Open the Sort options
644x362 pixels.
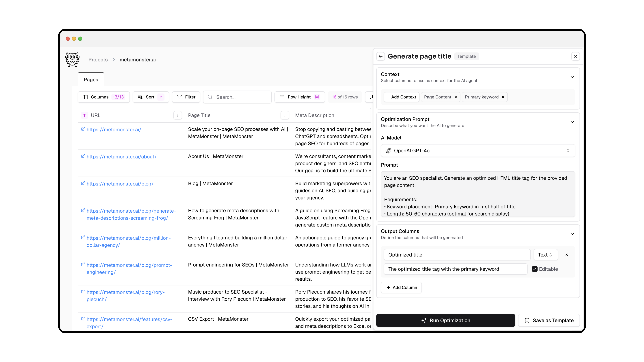click(151, 97)
